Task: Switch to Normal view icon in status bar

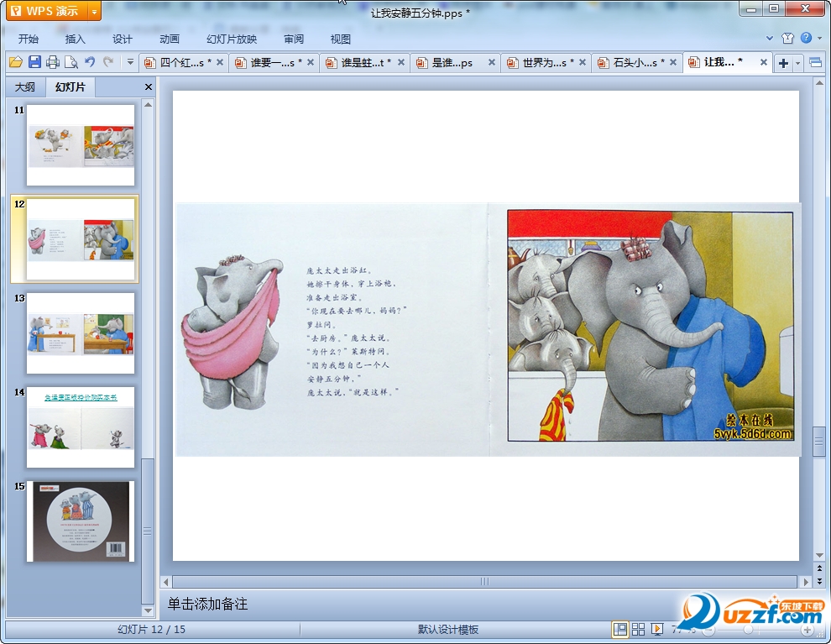Action: click(x=620, y=629)
